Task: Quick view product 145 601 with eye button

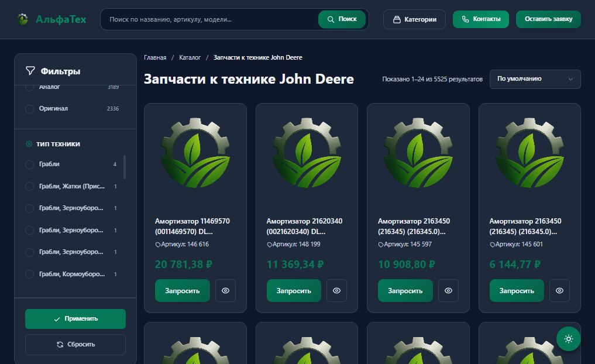Action: 559,291
